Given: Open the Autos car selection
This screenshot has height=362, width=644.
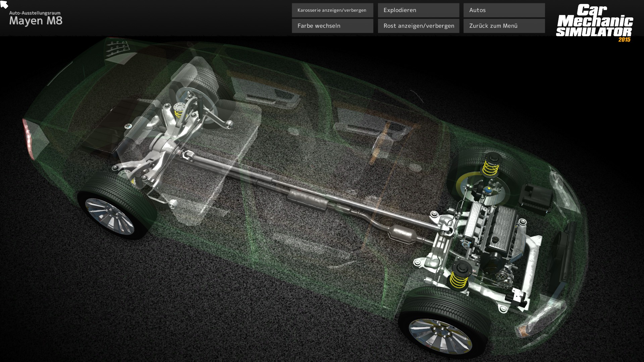Looking at the screenshot, I should click(504, 10).
